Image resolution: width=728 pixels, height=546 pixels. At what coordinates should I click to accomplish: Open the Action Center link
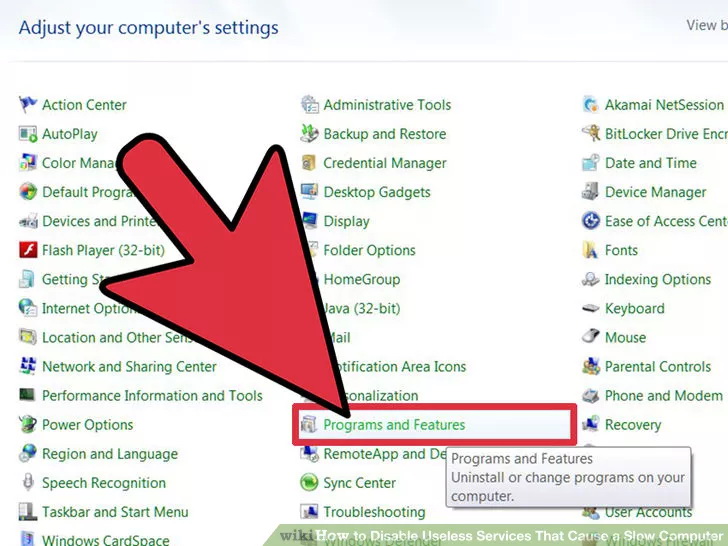(84, 105)
